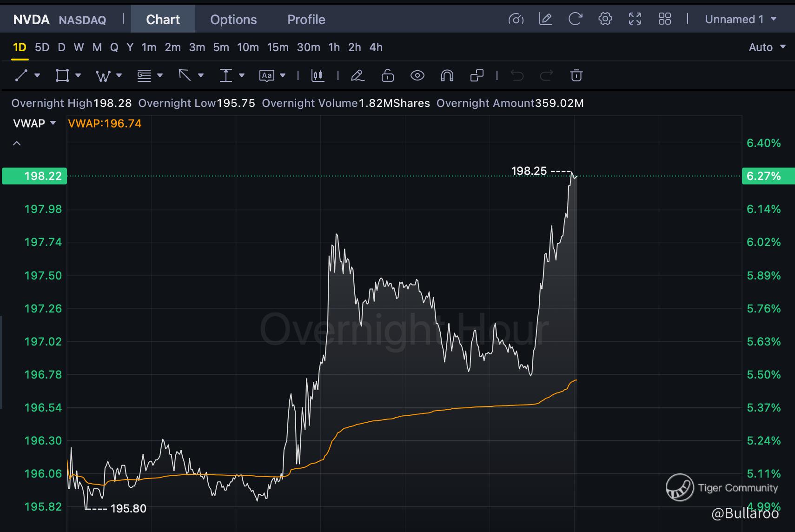
Task: Select the 2h interval
Action: coord(355,47)
